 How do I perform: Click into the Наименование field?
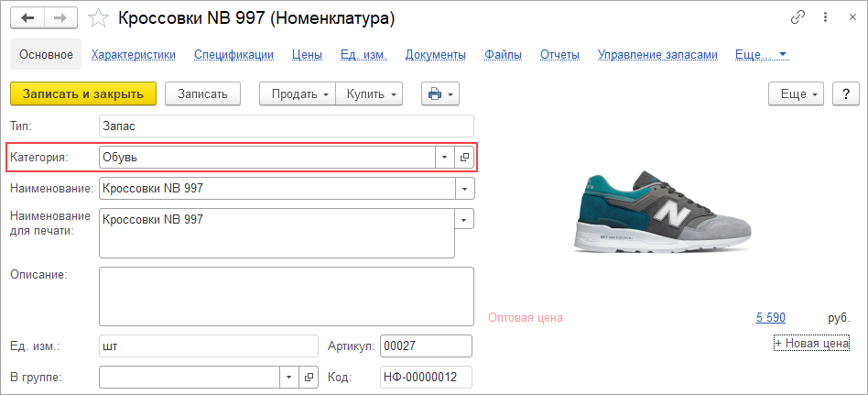pyautogui.click(x=277, y=189)
